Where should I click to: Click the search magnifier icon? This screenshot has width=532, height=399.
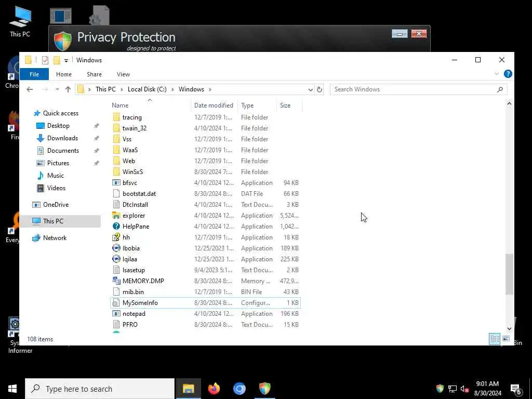tap(500, 89)
